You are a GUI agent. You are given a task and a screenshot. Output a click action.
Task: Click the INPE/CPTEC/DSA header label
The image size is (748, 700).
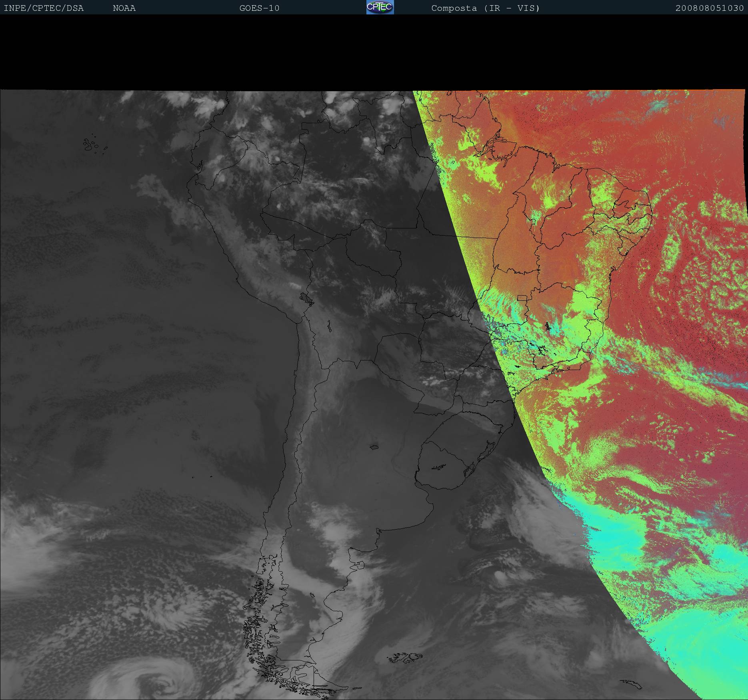coord(44,8)
